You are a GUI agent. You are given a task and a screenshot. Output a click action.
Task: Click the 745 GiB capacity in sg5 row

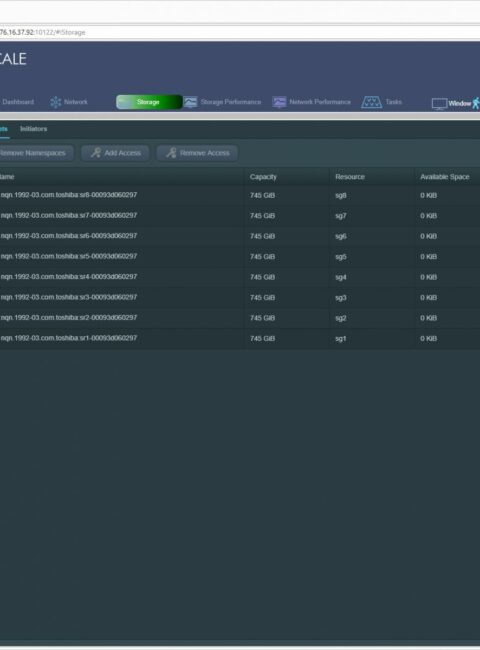click(x=262, y=257)
